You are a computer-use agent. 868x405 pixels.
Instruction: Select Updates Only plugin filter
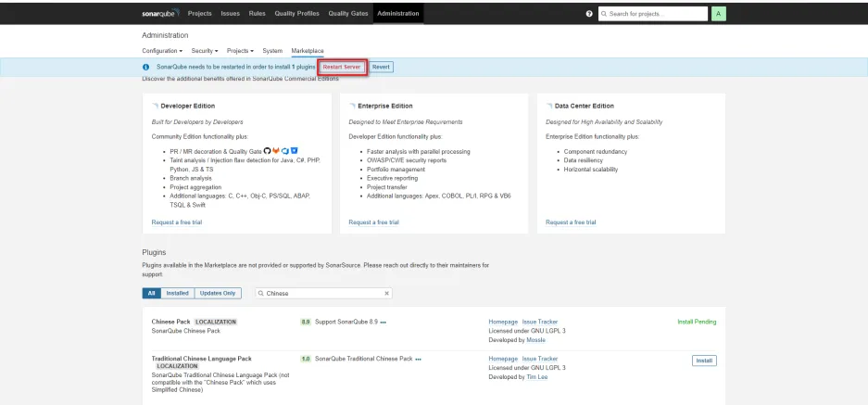[217, 293]
